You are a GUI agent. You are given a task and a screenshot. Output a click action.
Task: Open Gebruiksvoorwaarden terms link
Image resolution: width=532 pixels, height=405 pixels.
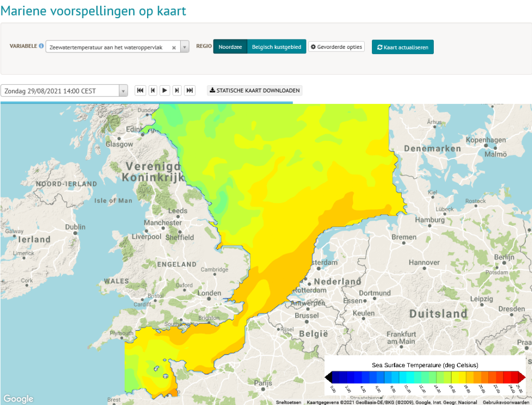[x=506, y=402]
